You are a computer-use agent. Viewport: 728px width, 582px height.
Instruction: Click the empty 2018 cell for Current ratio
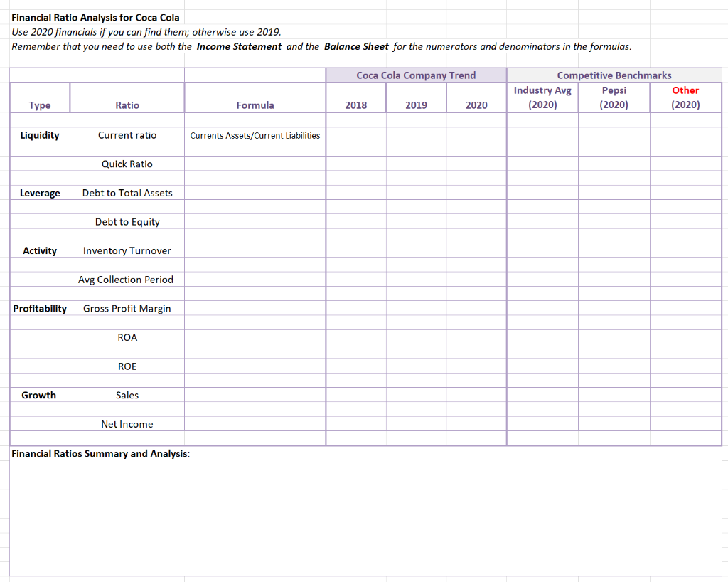(356, 135)
